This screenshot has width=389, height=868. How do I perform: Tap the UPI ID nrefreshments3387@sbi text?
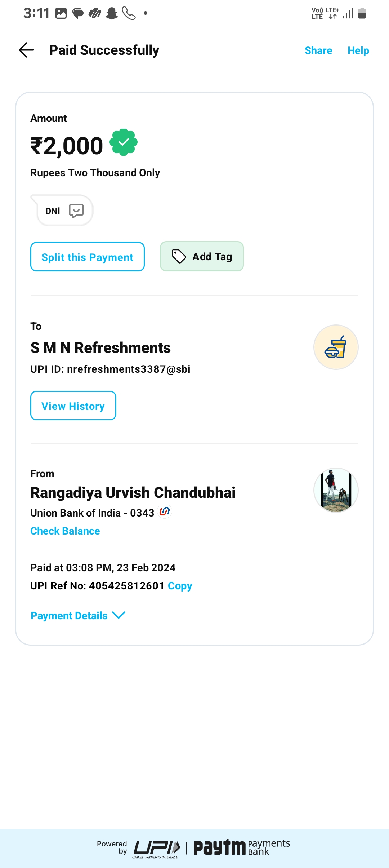tap(110, 369)
